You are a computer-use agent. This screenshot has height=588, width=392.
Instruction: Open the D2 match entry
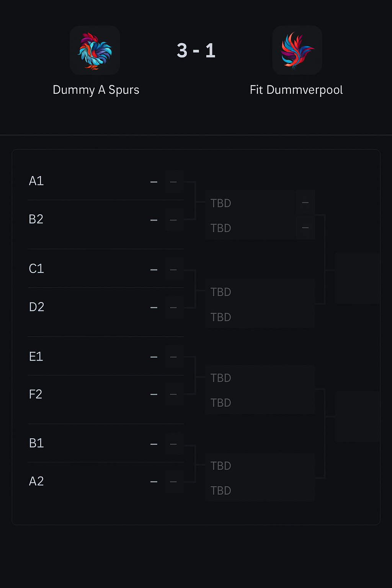click(x=37, y=306)
